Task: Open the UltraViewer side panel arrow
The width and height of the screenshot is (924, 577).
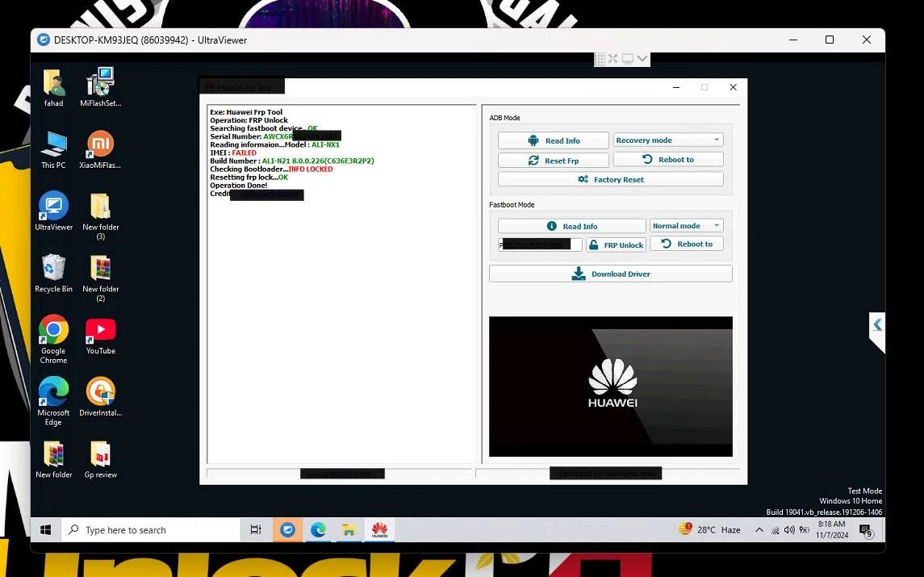Action: coord(877,324)
